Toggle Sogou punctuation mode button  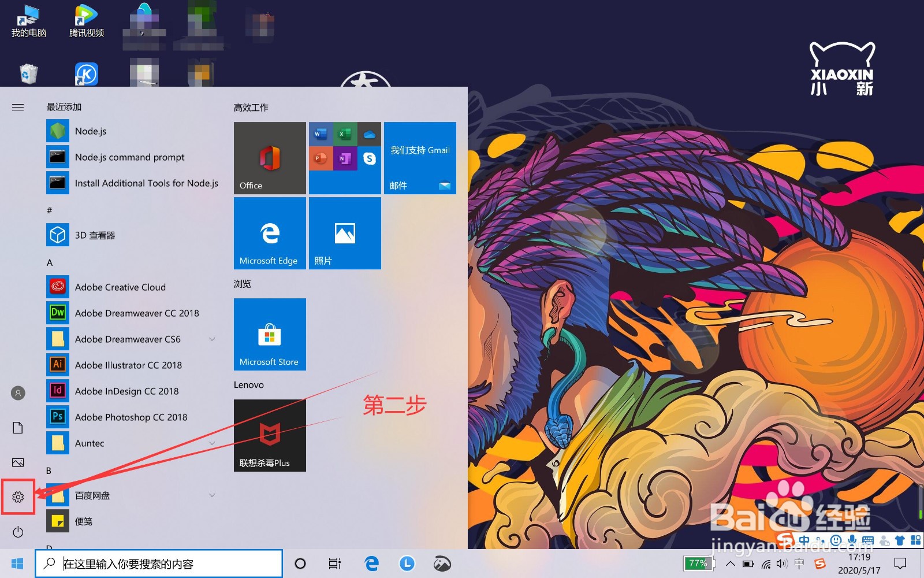pos(820,540)
